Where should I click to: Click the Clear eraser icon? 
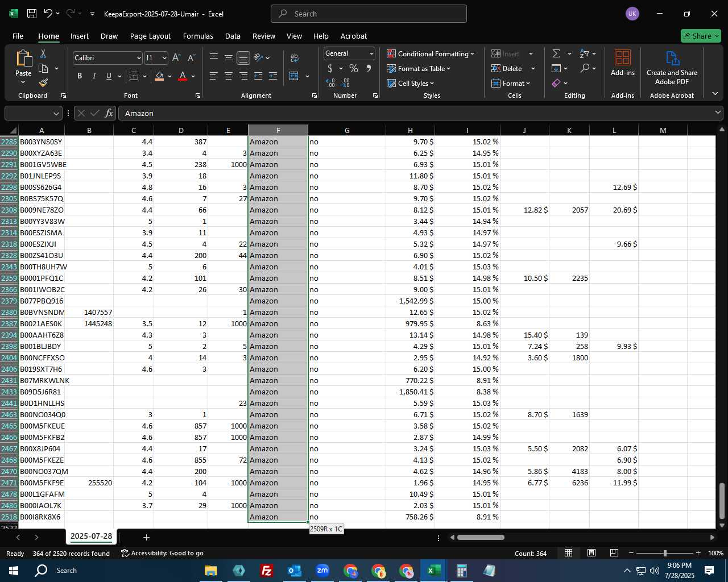click(556, 83)
